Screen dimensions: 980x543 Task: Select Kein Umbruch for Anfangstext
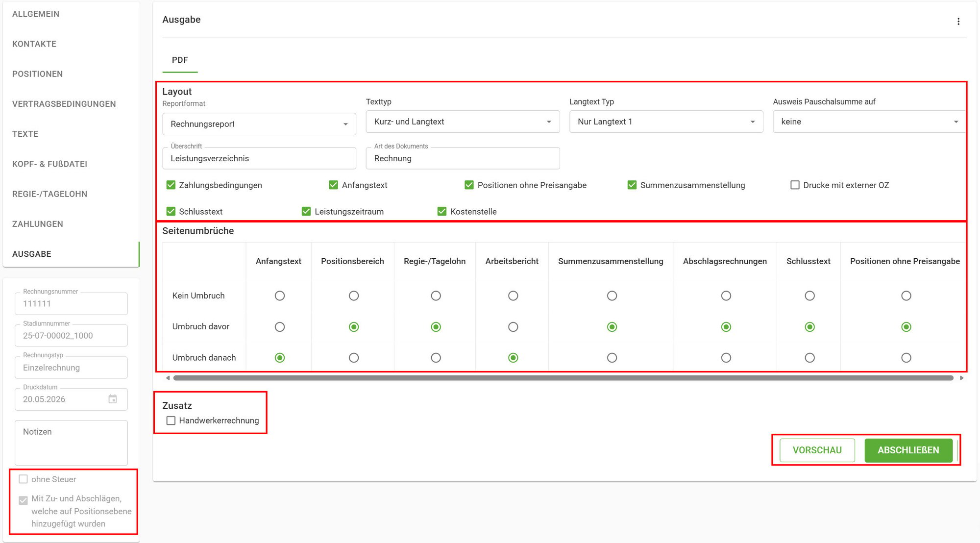[280, 296]
